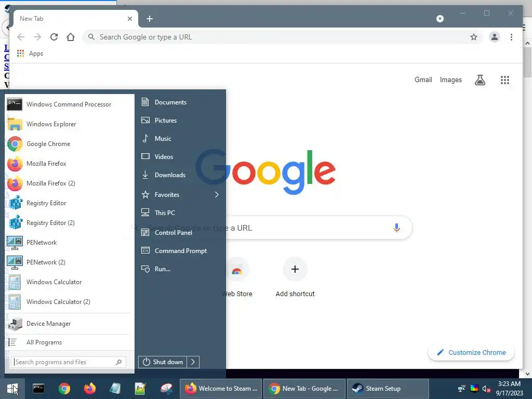Launch Mozilla Firefox from Start menu list
Viewport: 532px width, 399px height.
coord(69,164)
